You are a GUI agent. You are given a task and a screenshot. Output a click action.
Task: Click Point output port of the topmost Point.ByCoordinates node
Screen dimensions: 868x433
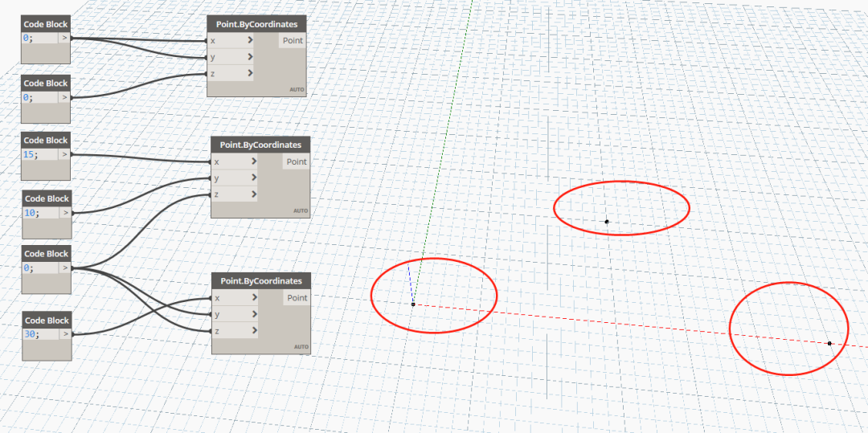tap(293, 40)
